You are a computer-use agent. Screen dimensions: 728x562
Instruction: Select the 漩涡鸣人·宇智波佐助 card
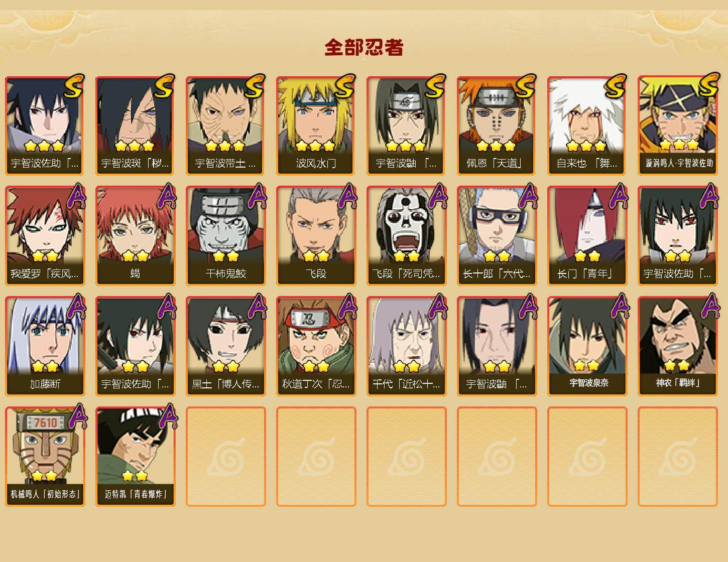(677, 125)
